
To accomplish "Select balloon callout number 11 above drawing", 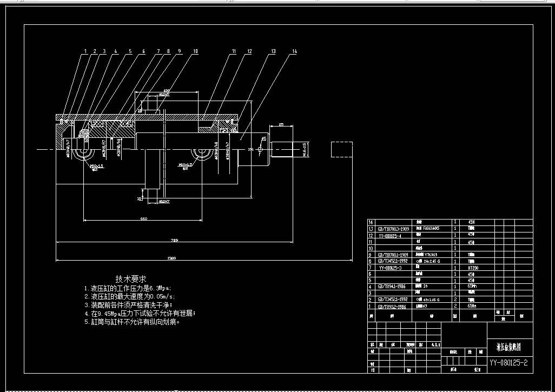I will (x=234, y=51).
